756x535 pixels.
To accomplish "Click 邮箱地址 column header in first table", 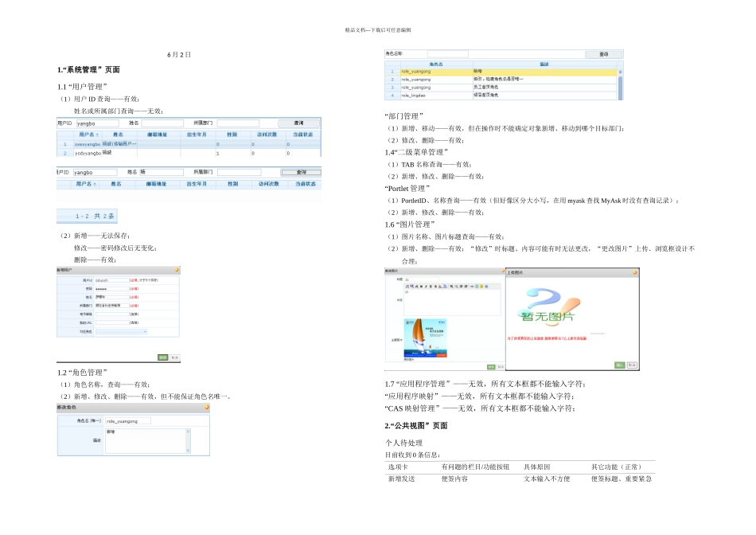I will 158,135.
